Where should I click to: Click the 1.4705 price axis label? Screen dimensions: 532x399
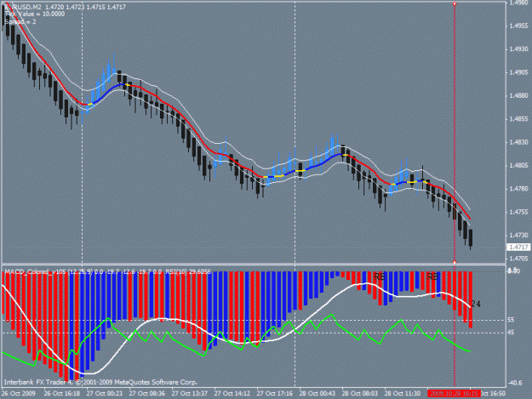(518, 259)
